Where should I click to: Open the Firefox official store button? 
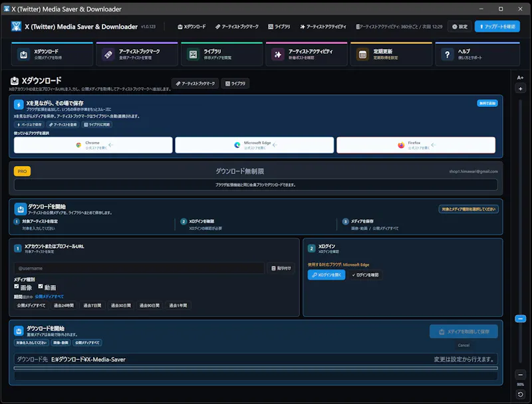point(416,145)
